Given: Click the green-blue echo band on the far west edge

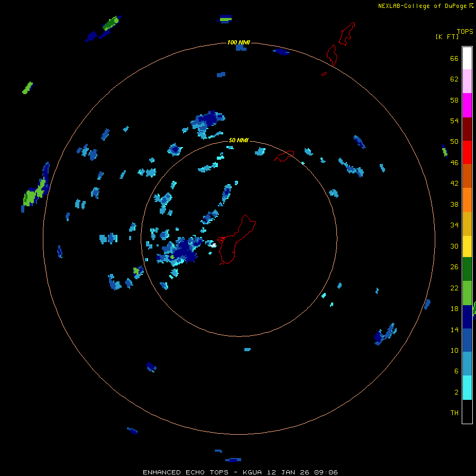Looking at the screenshot, I should click(x=36, y=187).
